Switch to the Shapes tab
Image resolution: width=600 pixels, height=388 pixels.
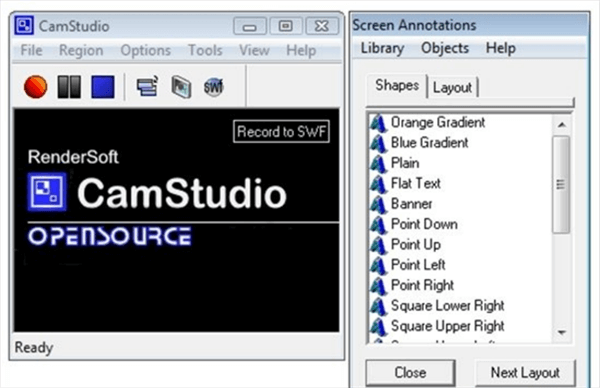click(x=397, y=85)
